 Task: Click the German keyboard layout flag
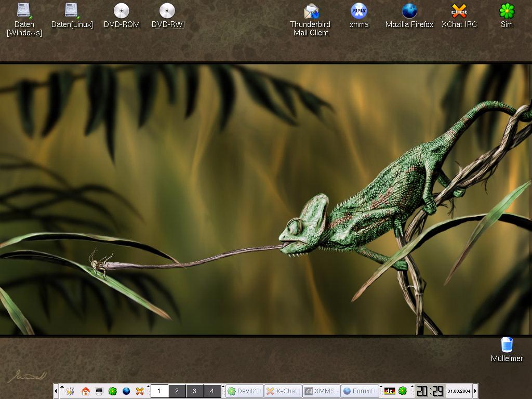[x=389, y=391]
